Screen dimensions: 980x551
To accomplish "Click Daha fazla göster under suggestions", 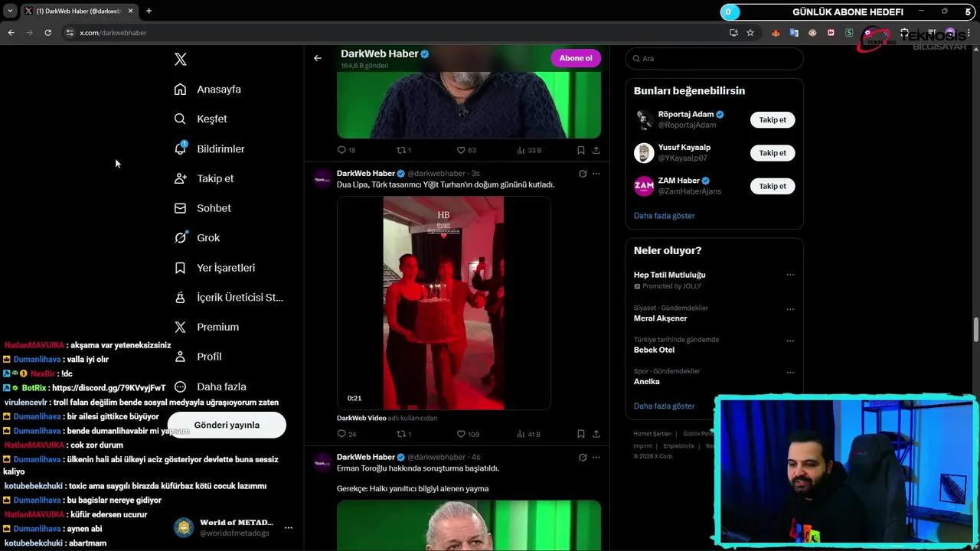I will [x=664, y=216].
